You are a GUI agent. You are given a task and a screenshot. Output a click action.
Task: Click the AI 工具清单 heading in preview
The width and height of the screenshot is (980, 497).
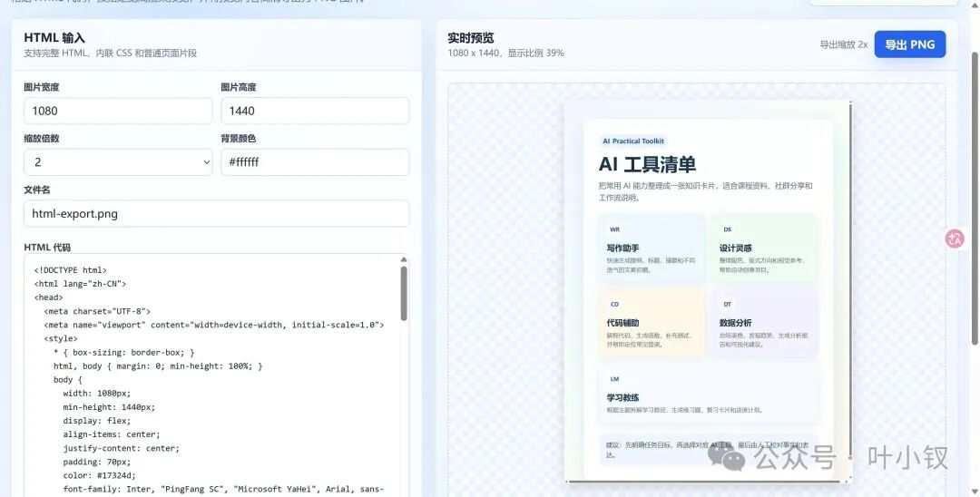pyautogui.click(x=648, y=164)
